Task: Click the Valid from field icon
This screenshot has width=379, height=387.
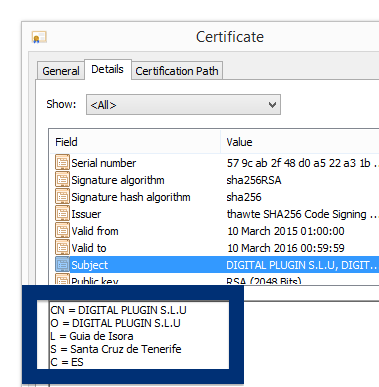Action: (62, 231)
